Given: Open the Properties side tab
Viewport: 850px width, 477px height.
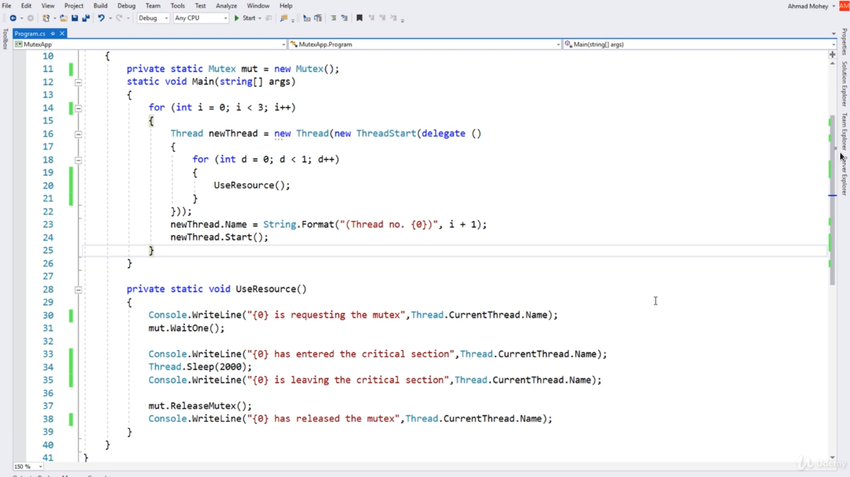Looking at the screenshot, I should point(844,42).
